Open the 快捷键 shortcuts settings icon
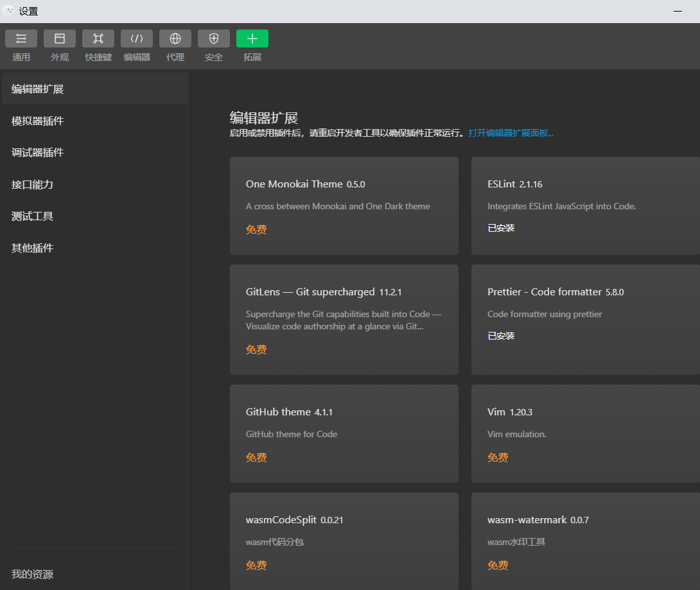 (x=98, y=39)
